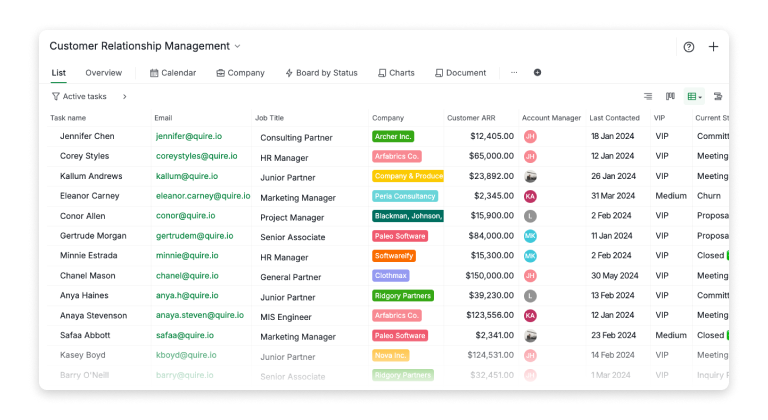768x420 pixels.
Task: Click the add view plus circle icon
Action: point(537,73)
